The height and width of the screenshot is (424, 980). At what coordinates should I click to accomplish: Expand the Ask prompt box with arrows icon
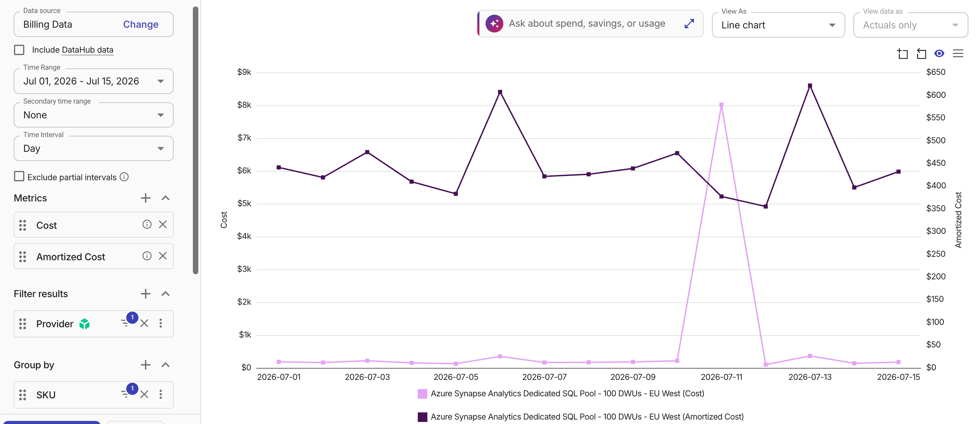(x=689, y=24)
